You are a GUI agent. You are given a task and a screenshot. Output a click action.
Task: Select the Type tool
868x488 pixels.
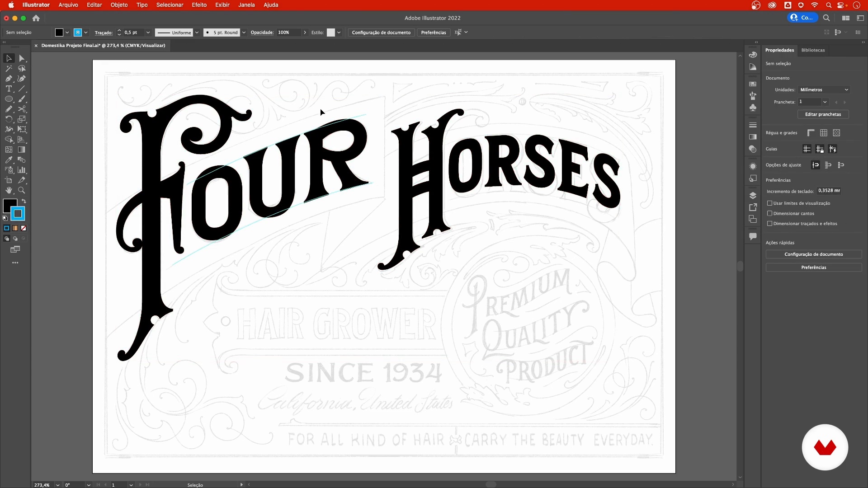(x=9, y=89)
